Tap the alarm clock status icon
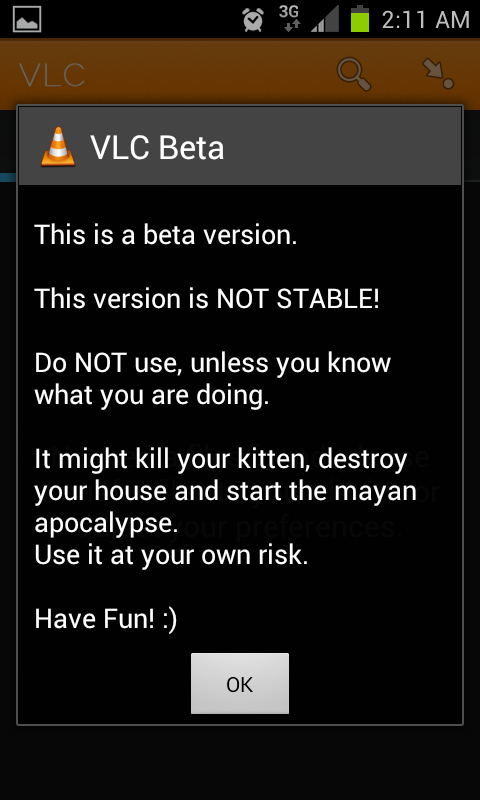Screen dimensions: 480x800 [x=253, y=19]
